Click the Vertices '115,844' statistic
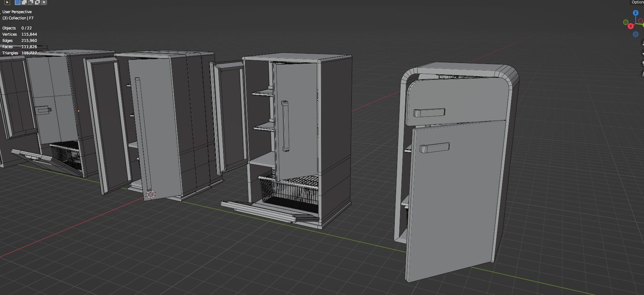This screenshot has width=644, height=295. (x=29, y=34)
